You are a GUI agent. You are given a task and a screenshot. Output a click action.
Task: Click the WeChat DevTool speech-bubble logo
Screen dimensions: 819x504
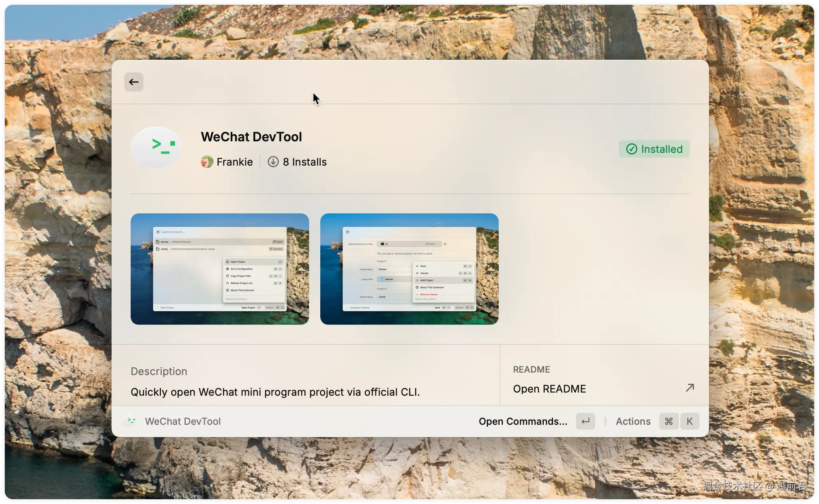point(156,148)
